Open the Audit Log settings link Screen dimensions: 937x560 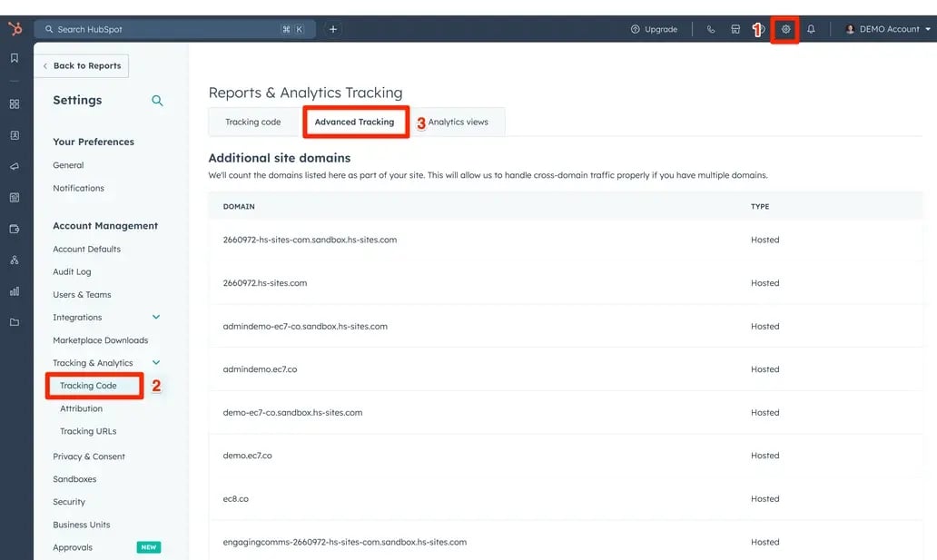click(x=72, y=272)
